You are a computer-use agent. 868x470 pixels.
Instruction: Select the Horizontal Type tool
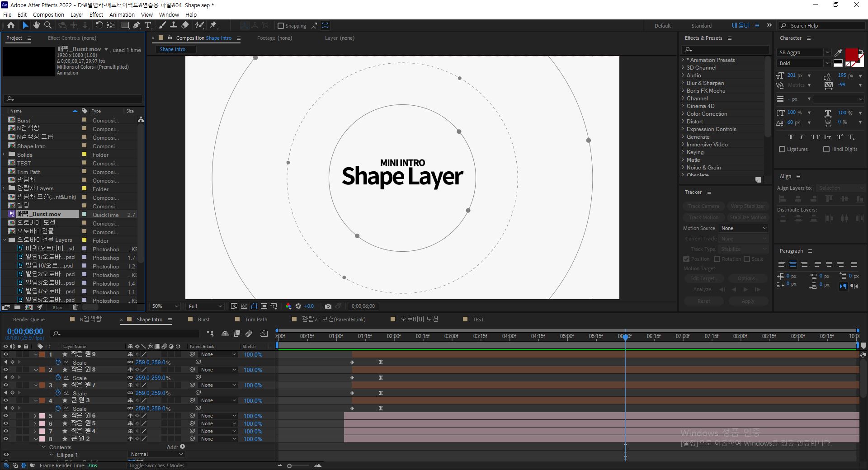tap(148, 25)
